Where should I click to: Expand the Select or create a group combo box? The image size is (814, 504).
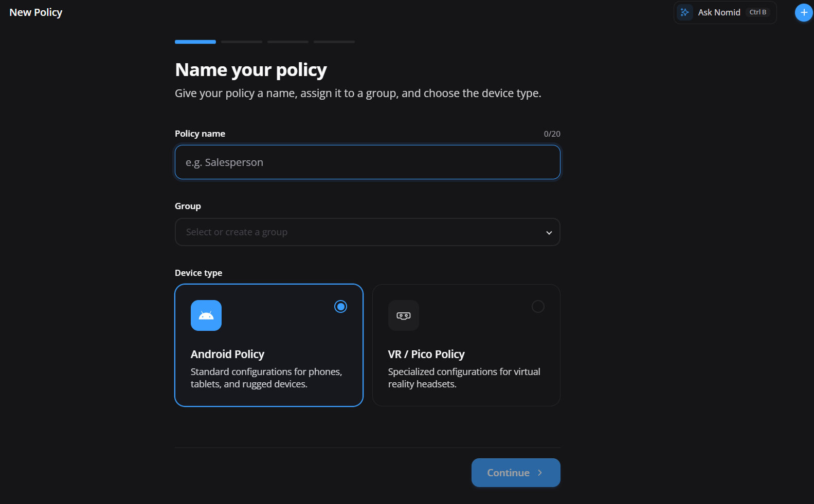coord(368,232)
